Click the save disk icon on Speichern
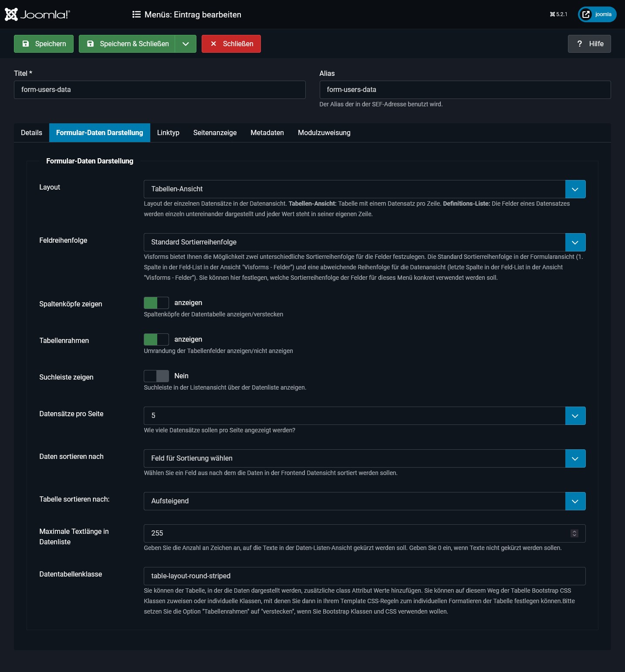The height and width of the screenshot is (672, 625). pyautogui.click(x=26, y=44)
